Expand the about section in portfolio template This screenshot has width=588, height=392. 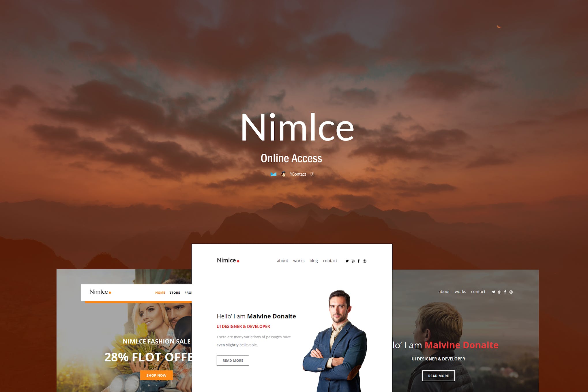pyautogui.click(x=282, y=260)
